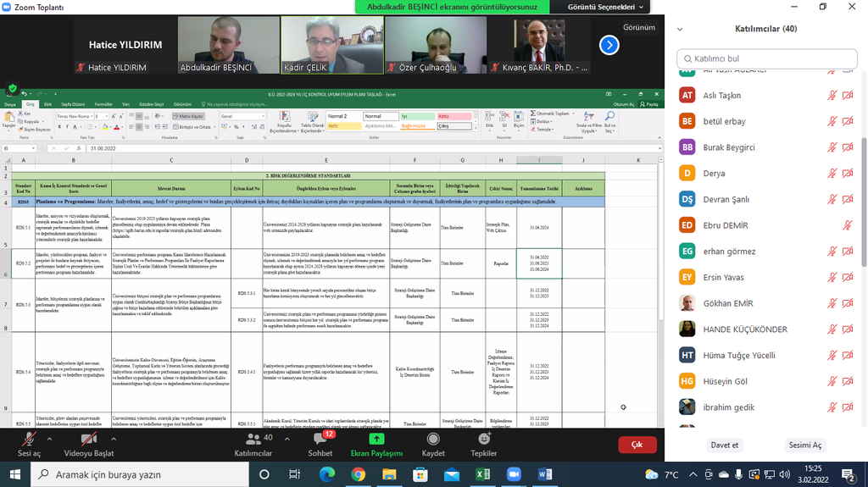Open the Tepkiler reactions icon

point(484,440)
